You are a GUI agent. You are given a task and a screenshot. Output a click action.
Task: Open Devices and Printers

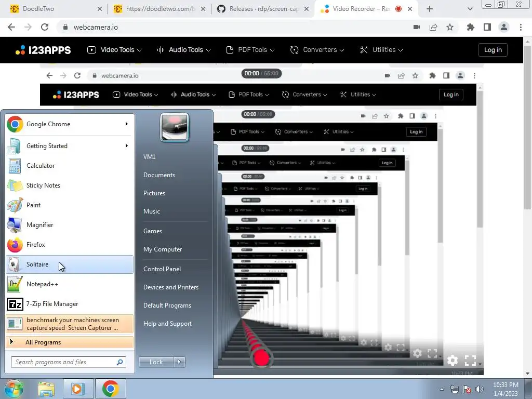(x=170, y=287)
